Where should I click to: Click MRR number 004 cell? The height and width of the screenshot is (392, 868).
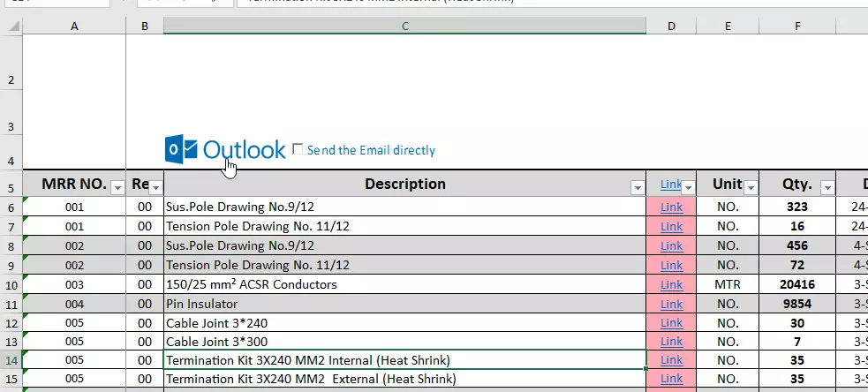(x=74, y=304)
